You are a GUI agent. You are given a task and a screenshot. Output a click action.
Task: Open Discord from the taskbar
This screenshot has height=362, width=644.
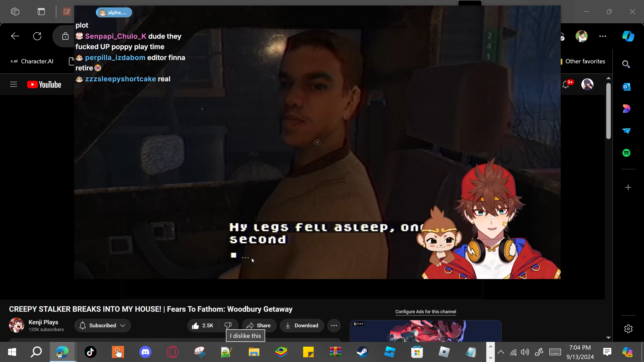[145, 352]
